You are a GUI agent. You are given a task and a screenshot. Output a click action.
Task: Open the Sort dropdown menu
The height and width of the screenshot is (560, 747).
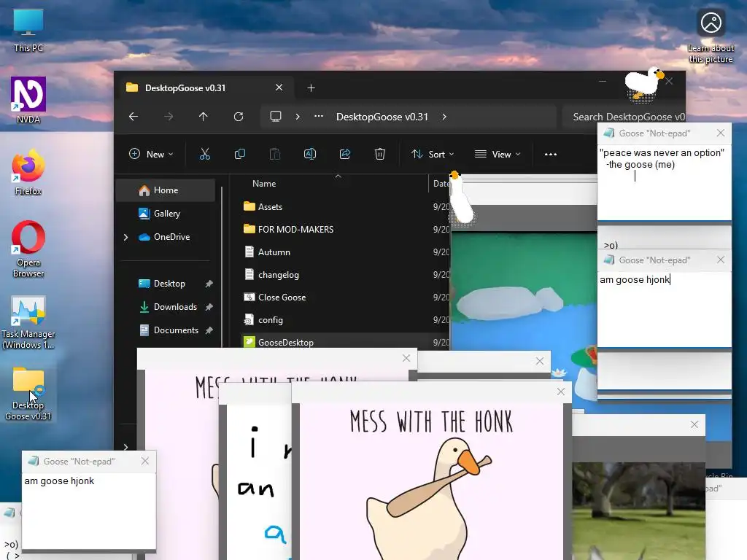pyautogui.click(x=433, y=154)
